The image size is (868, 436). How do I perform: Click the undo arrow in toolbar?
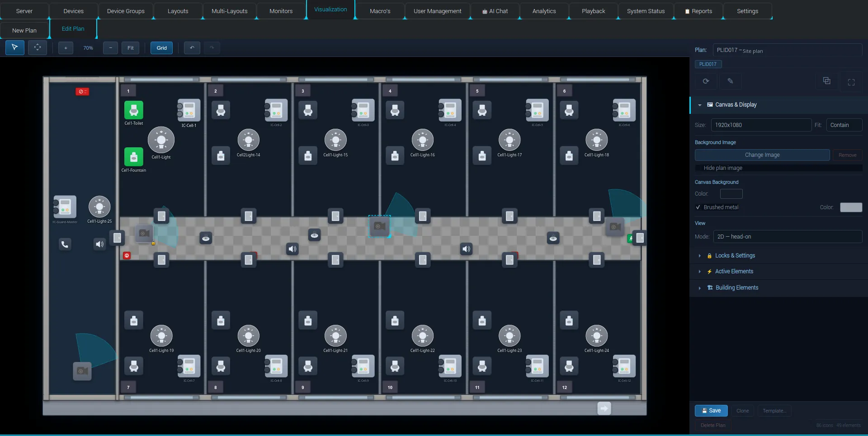tap(192, 47)
